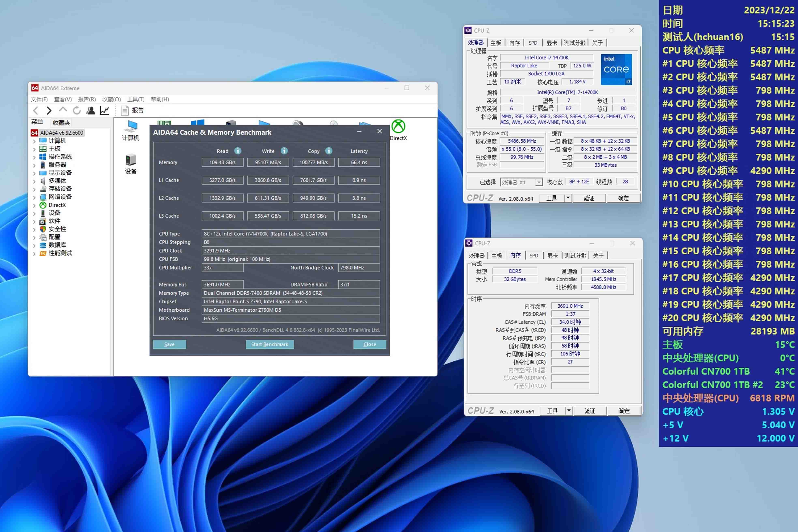Click the AIDA64 graph chart icon

104,110
